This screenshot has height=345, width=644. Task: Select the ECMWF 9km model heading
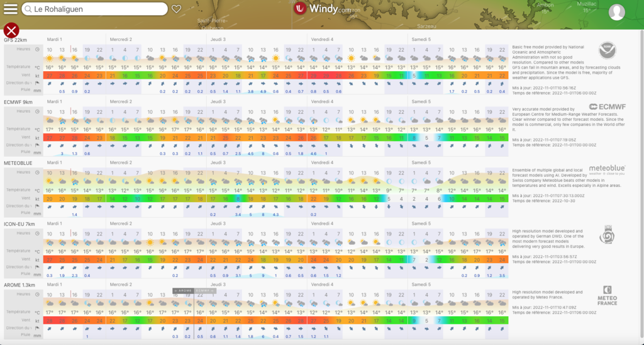[18, 102]
